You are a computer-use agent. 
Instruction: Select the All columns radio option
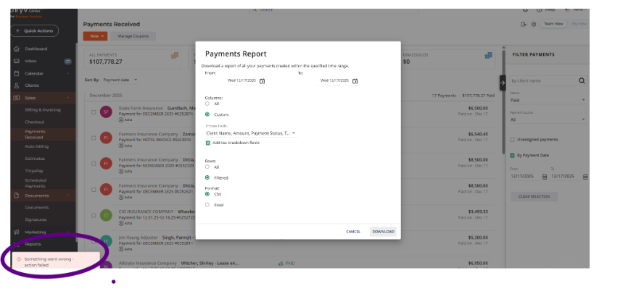click(x=207, y=104)
